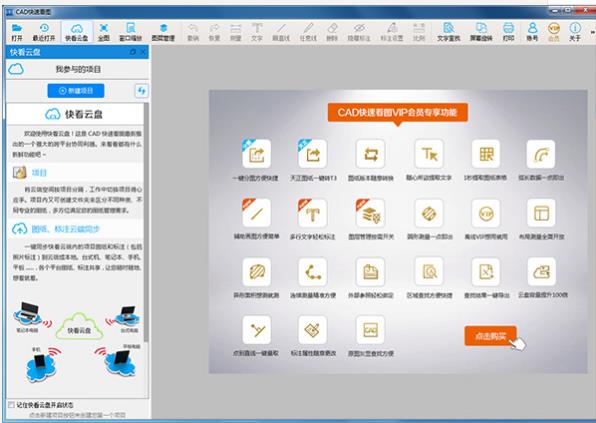Click the blue 新建项目 button
Image resolution: width=596 pixels, height=423 pixels.
[x=76, y=91]
